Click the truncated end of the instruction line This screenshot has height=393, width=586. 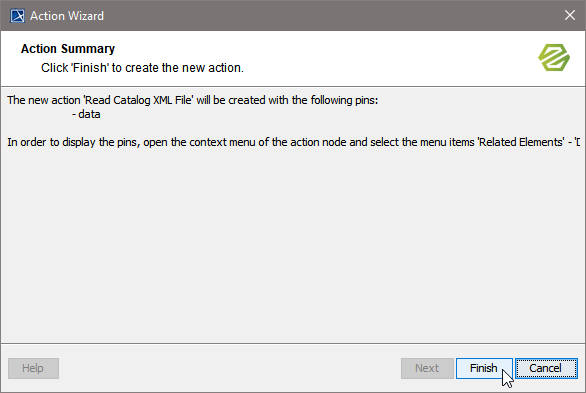pyautogui.click(x=576, y=142)
